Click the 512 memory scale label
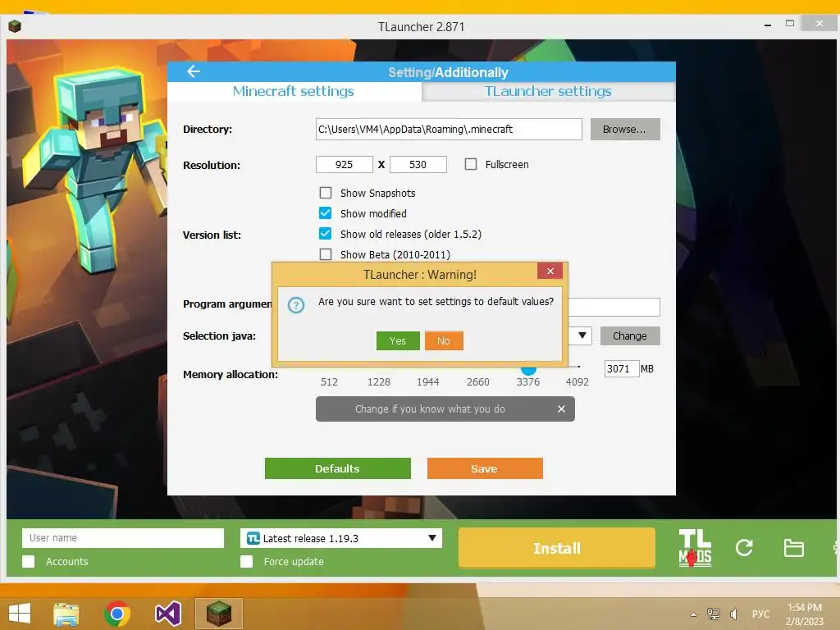Viewport: 840px width, 630px height. [x=329, y=382]
